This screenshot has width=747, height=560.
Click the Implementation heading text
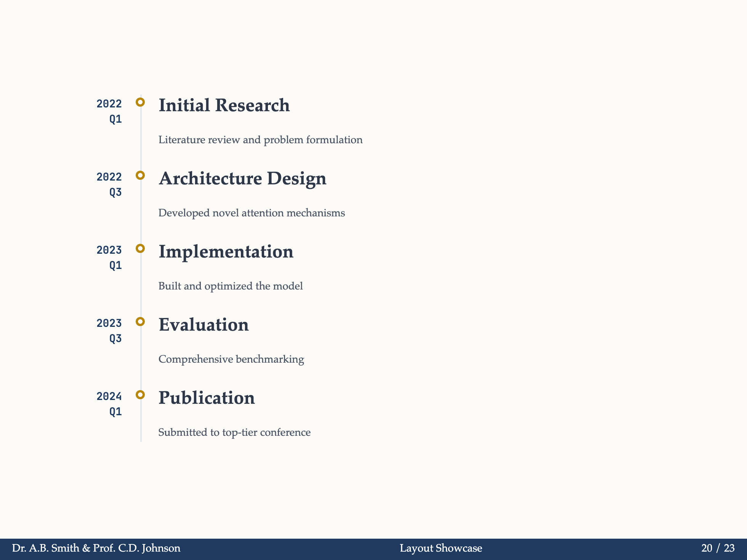pos(226,252)
